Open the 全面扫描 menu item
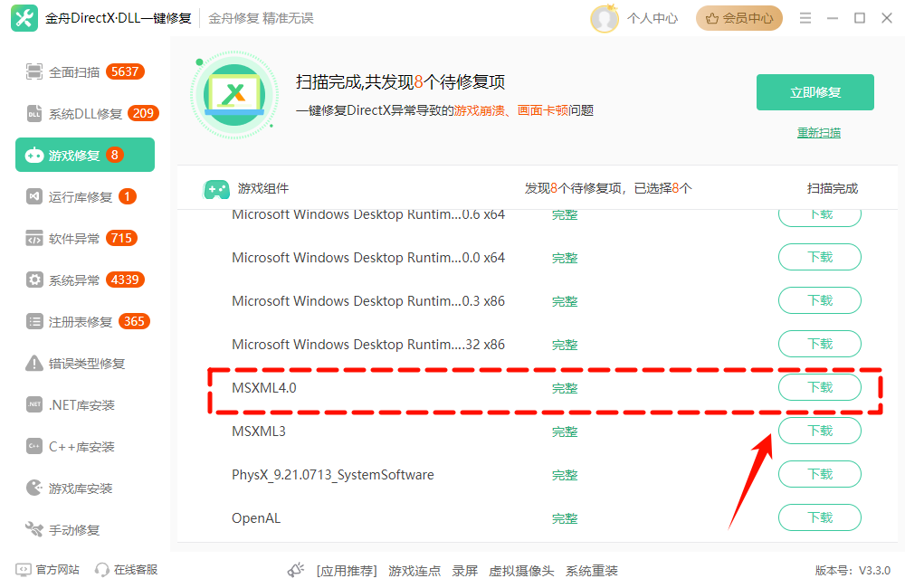The height and width of the screenshot is (588, 905). pyautogui.click(x=85, y=72)
